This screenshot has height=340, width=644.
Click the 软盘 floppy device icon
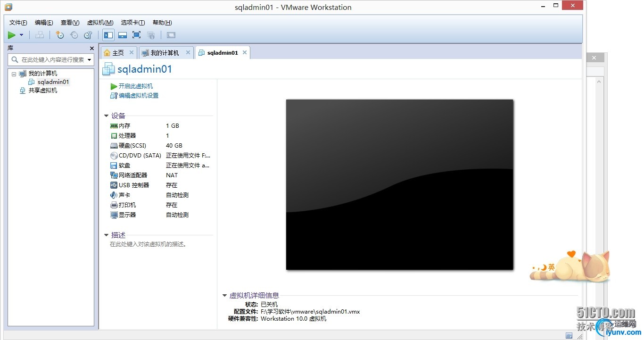pyautogui.click(x=114, y=166)
